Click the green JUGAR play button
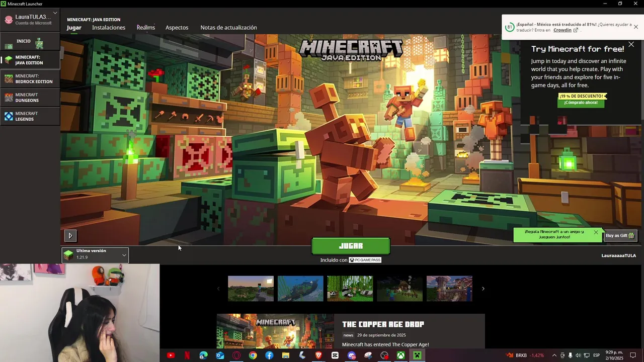Image resolution: width=644 pixels, height=362 pixels. point(351,246)
